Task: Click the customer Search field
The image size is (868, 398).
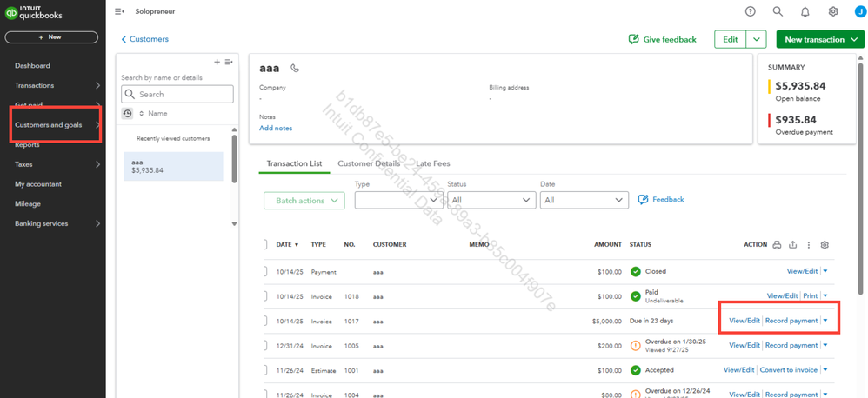Action: (x=177, y=95)
